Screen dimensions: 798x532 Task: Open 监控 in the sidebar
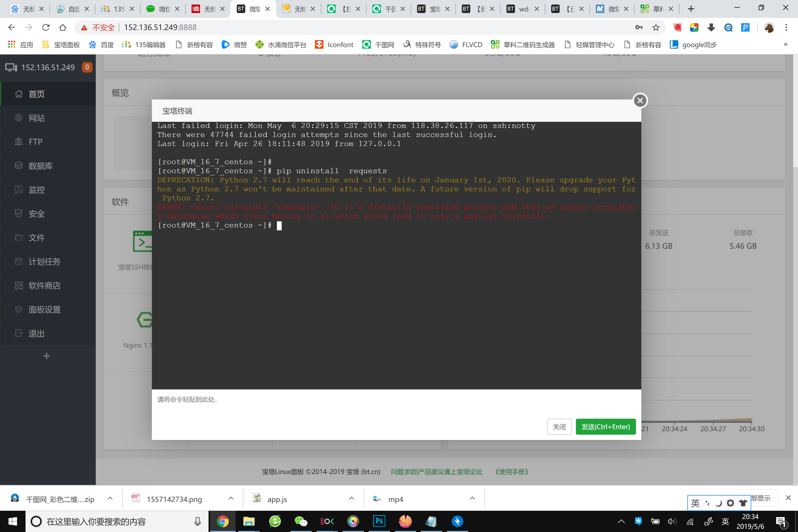click(x=48, y=189)
